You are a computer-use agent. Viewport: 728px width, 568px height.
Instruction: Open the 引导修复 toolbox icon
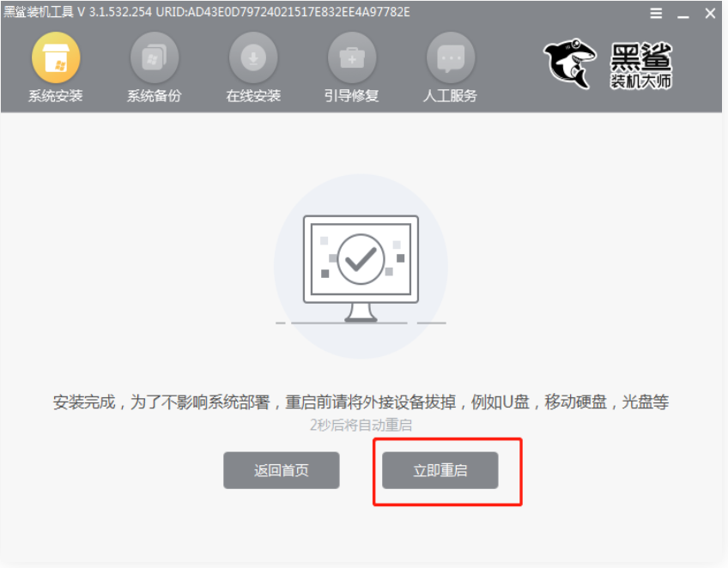[x=352, y=57]
